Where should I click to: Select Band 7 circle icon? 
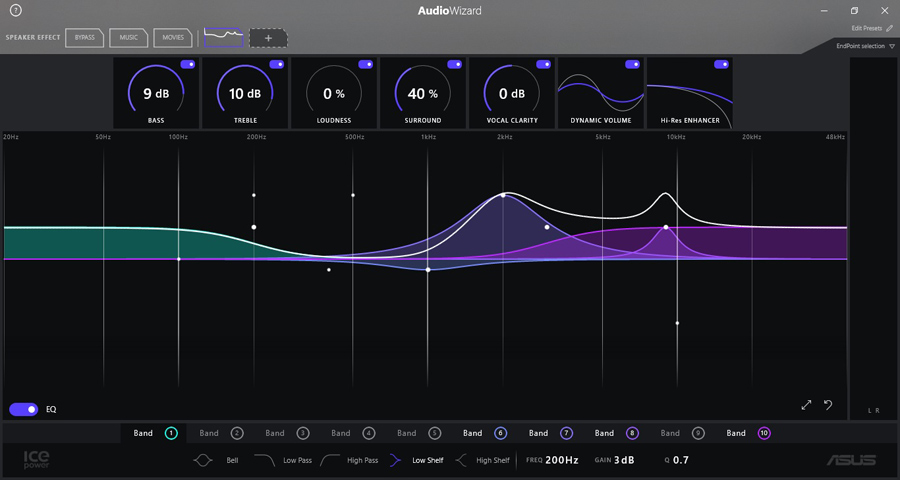point(567,433)
